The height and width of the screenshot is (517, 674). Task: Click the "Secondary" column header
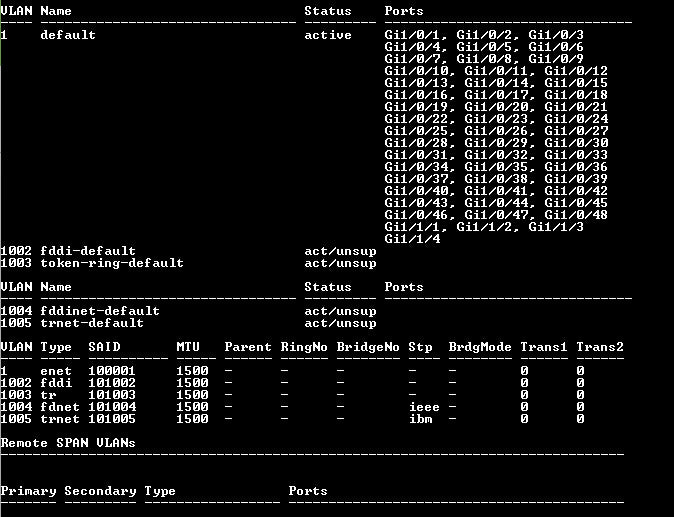[100, 491]
